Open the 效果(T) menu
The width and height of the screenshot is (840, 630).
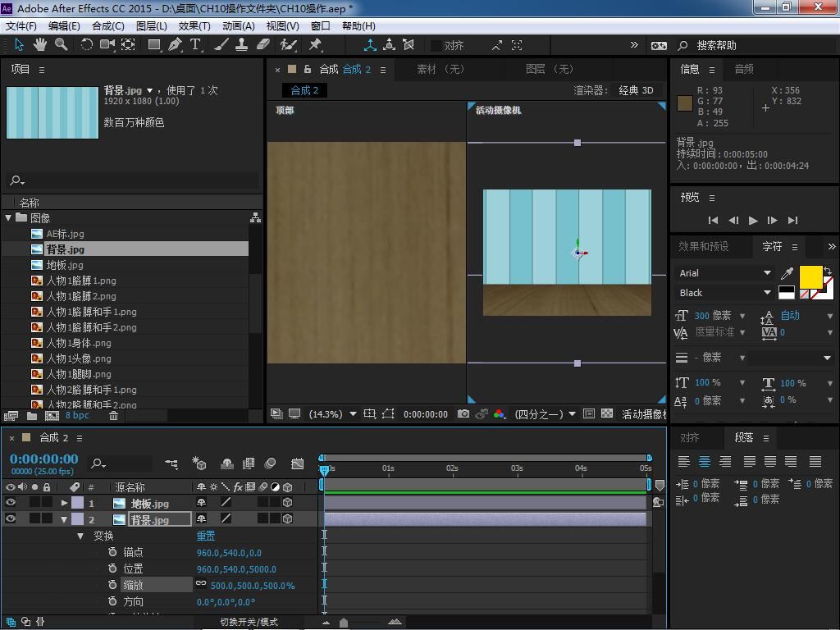(x=194, y=26)
